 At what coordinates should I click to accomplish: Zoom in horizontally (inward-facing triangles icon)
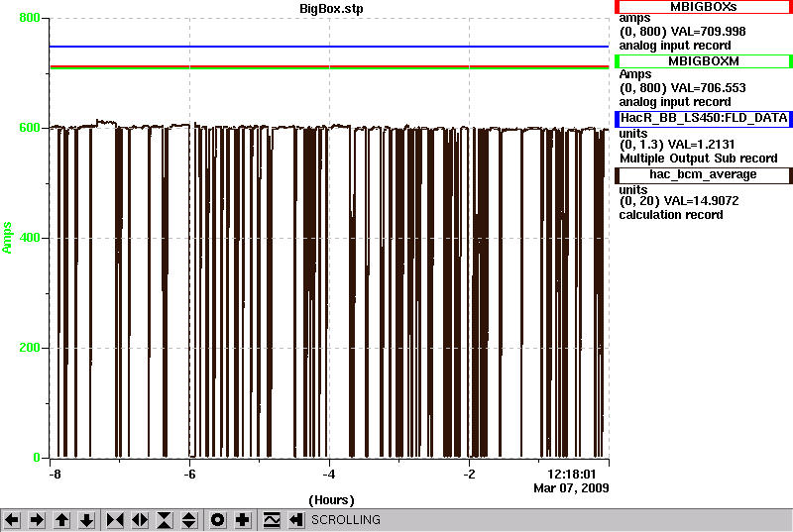coord(115,520)
